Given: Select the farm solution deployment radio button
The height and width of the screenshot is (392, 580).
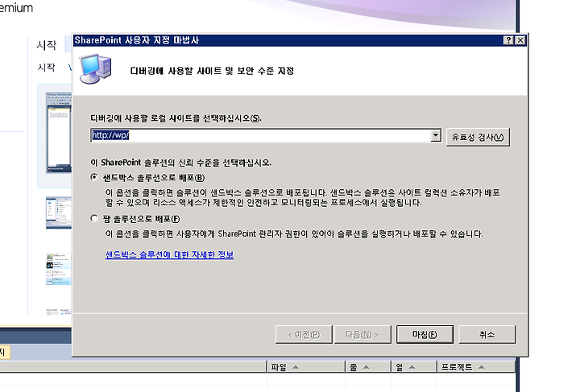Looking at the screenshot, I should click(94, 218).
